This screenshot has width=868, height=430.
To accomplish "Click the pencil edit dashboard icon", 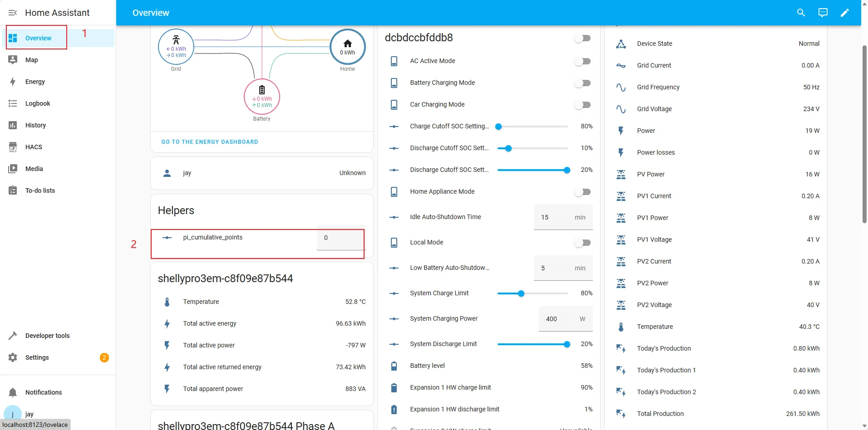I will pos(844,13).
